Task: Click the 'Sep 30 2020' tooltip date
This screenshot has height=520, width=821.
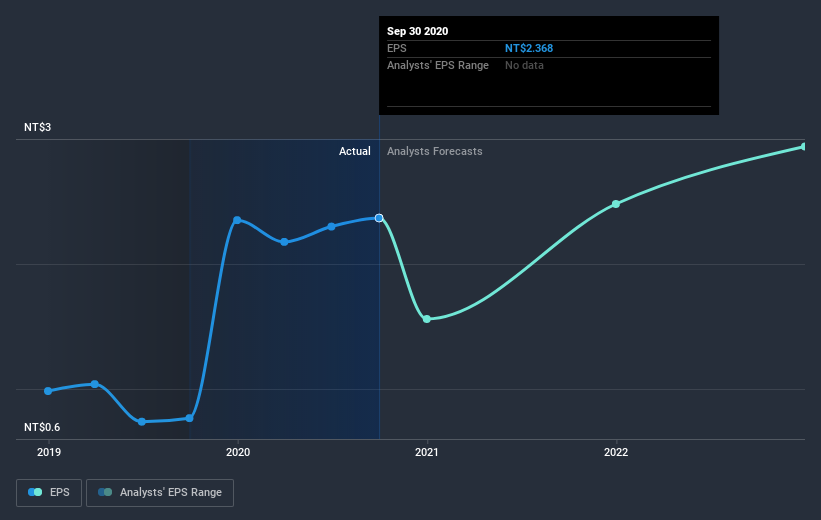Action: [x=417, y=31]
